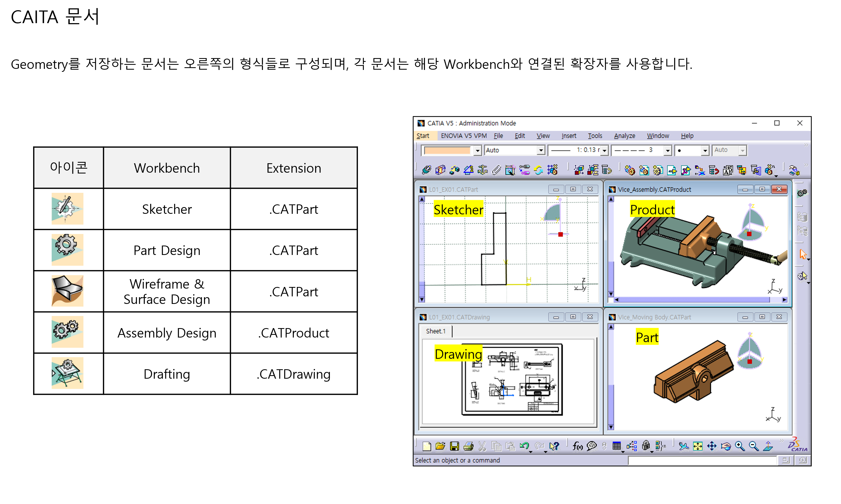841x504 pixels.
Task: Click the orange color swatch field
Action: (447, 150)
